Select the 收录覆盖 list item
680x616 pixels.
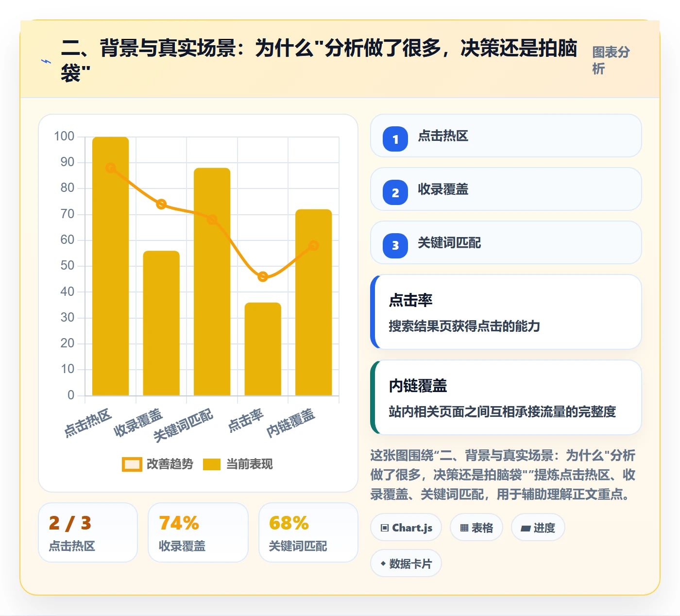[x=506, y=189]
